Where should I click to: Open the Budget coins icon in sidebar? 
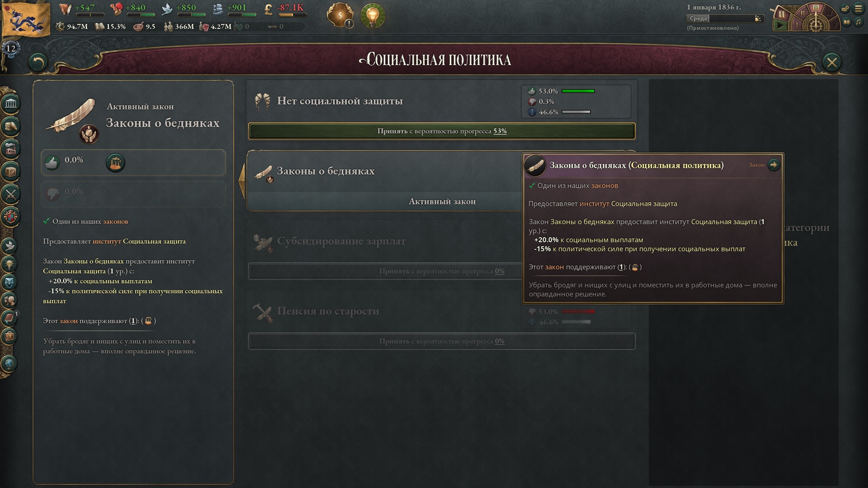click(x=11, y=126)
